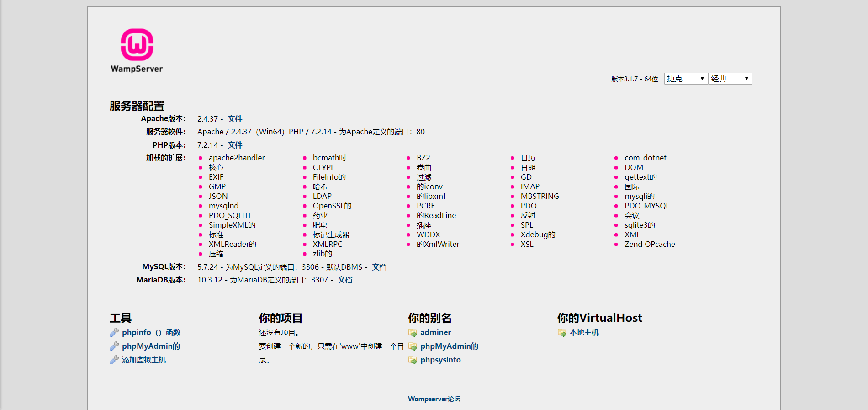Open the phpsysinfo alias link
Screen dimensions: 868x410
click(x=440, y=360)
